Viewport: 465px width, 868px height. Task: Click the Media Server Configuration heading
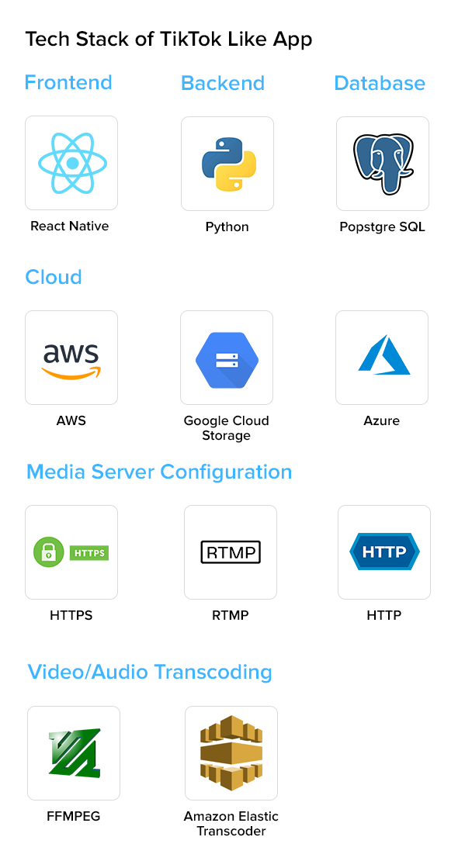pyautogui.click(x=159, y=472)
